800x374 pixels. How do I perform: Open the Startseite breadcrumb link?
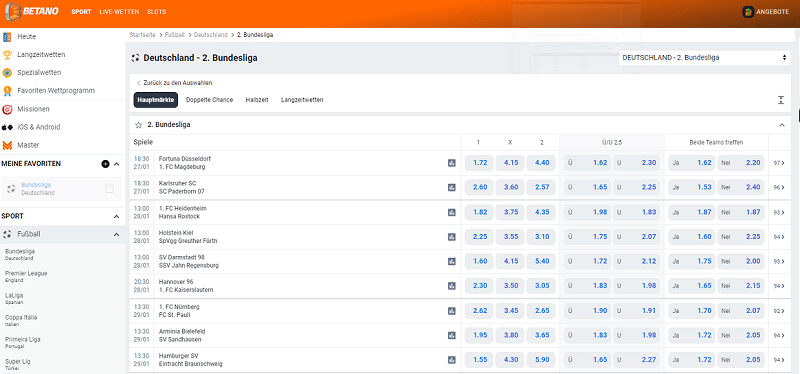(142, 35)
